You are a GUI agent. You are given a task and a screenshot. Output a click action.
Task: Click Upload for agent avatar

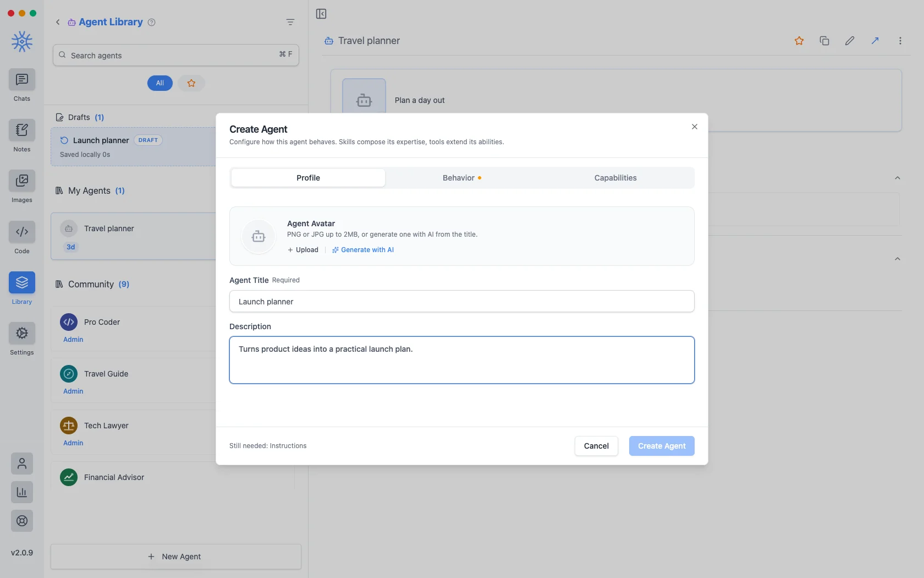(303, 250)
